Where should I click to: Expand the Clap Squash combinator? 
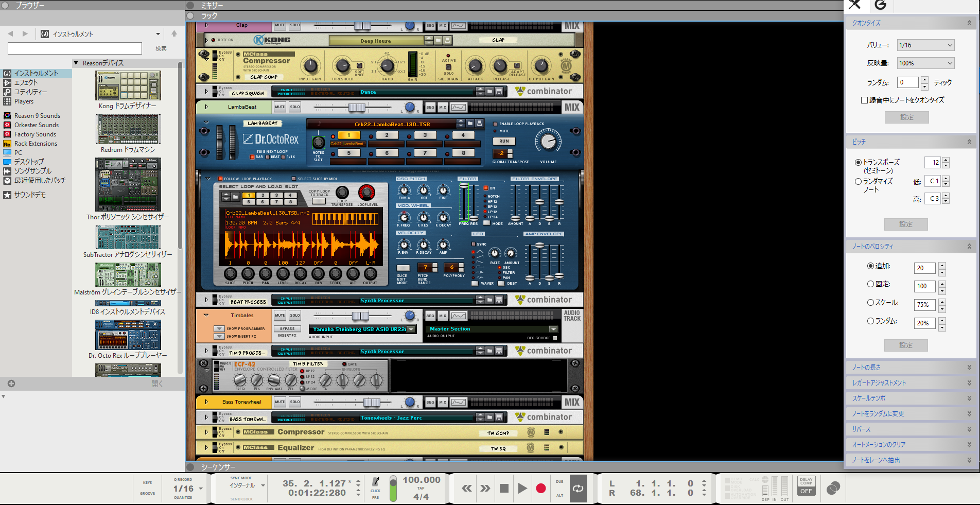point(206,91)
